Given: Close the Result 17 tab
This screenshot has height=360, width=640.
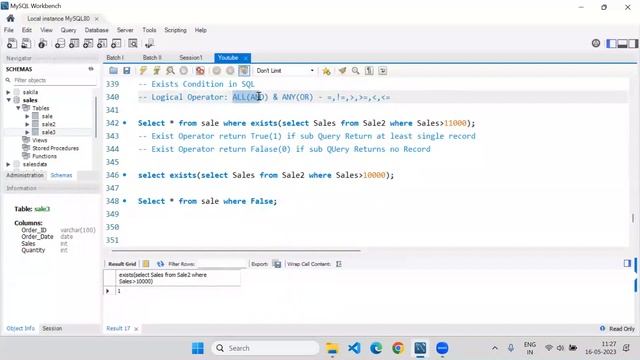Looking at the screenshot, I should tap(136, 329).
